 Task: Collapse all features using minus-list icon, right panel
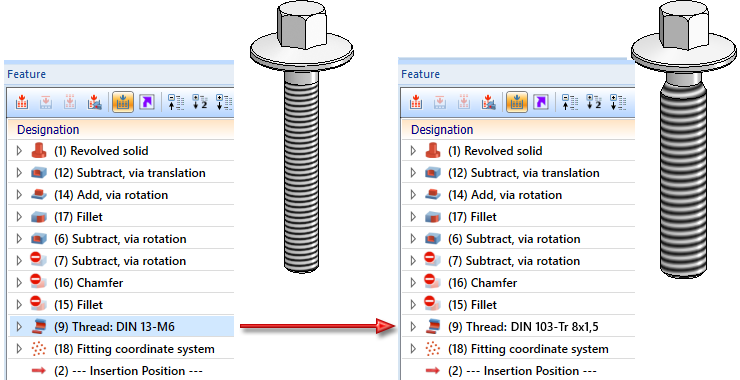[x=570, y=102]
